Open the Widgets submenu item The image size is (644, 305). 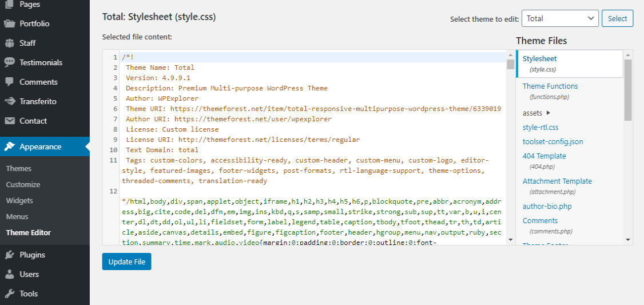(19, 201)
